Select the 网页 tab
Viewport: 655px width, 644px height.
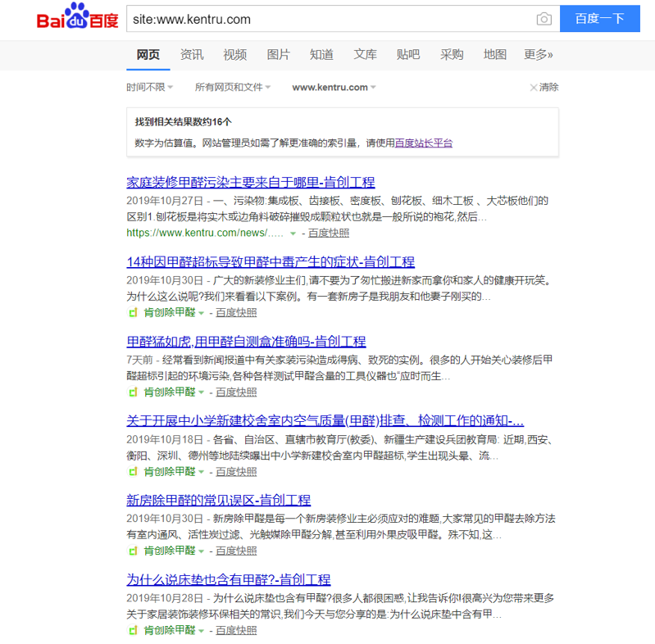pos(148,55)
